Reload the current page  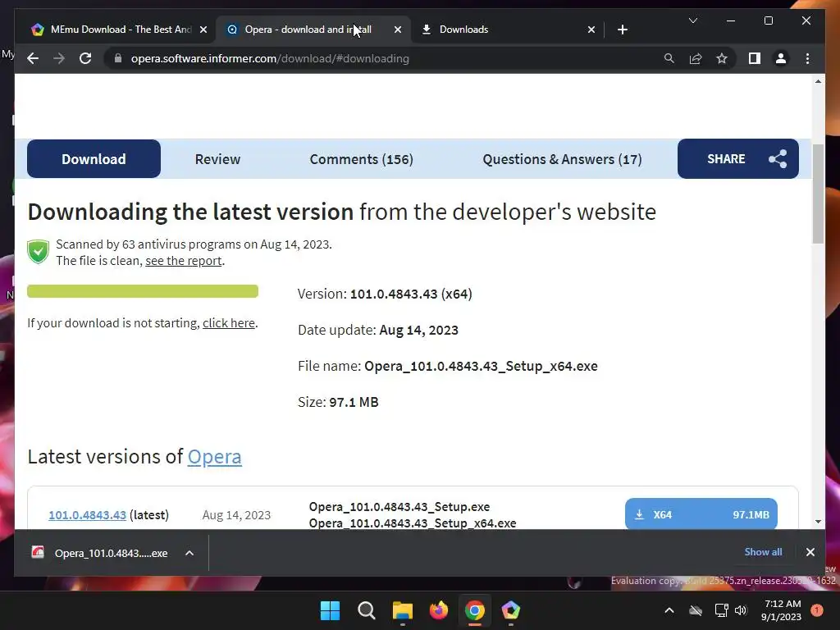[85, 58]
